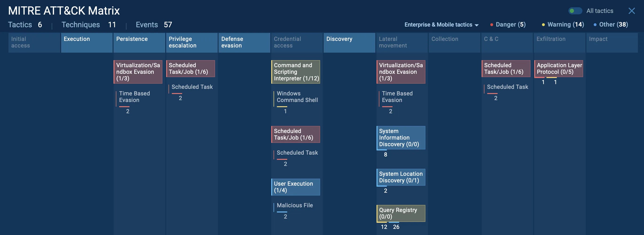Click Time Based Evasion under Persistence
Screen dimensions: 644x235
(134, 97)
